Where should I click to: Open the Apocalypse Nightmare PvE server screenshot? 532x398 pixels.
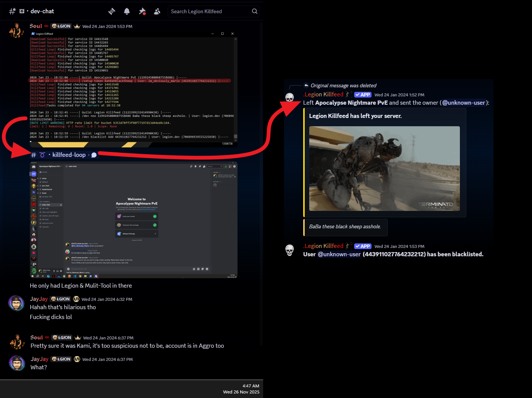134,220
